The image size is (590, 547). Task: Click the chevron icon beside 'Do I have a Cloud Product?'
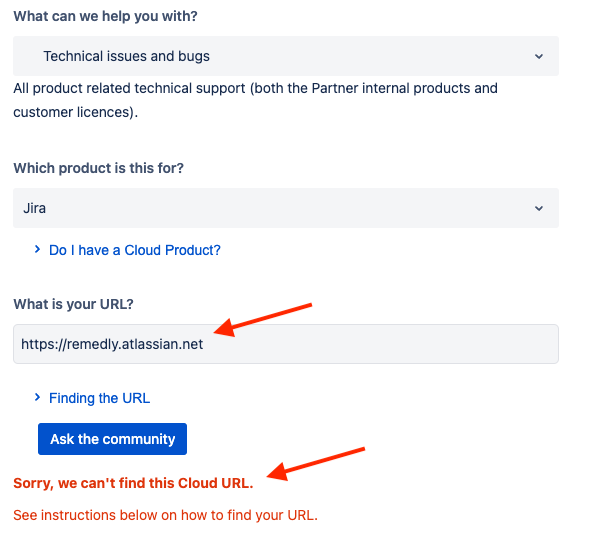coord(37,249)
